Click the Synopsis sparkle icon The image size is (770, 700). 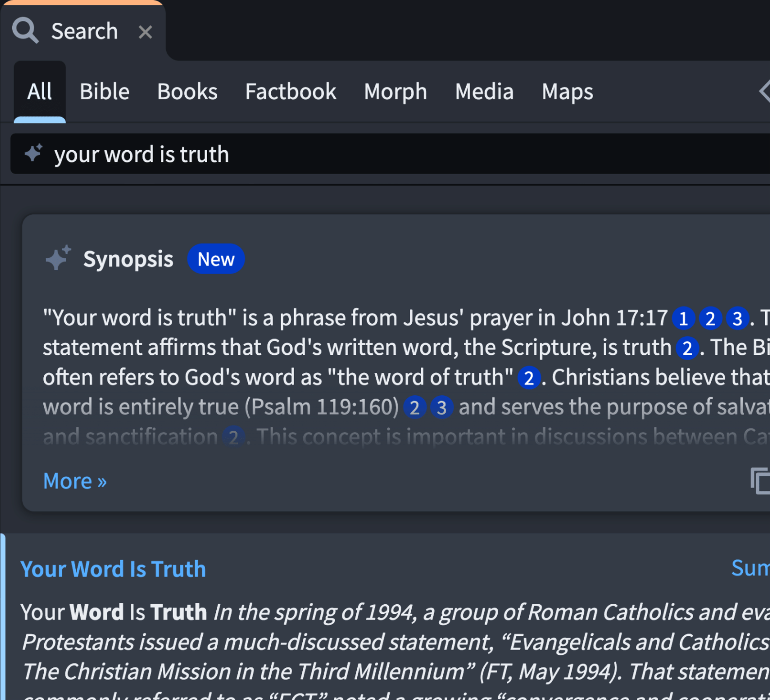click(x=58, y=258)
